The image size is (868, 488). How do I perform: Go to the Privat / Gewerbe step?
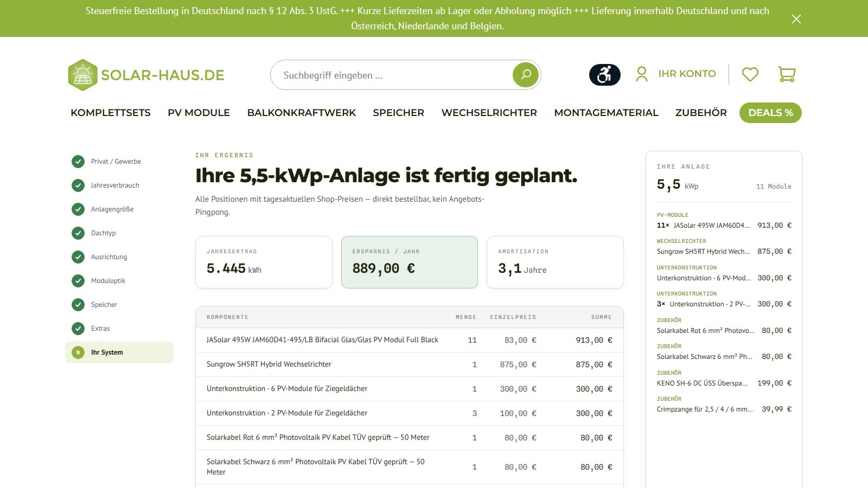pos(119,162)
